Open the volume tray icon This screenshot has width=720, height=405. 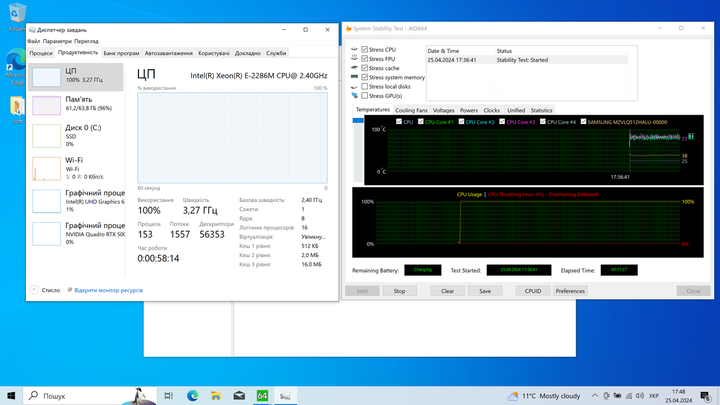pyautogui.click(x=640, y=395)
